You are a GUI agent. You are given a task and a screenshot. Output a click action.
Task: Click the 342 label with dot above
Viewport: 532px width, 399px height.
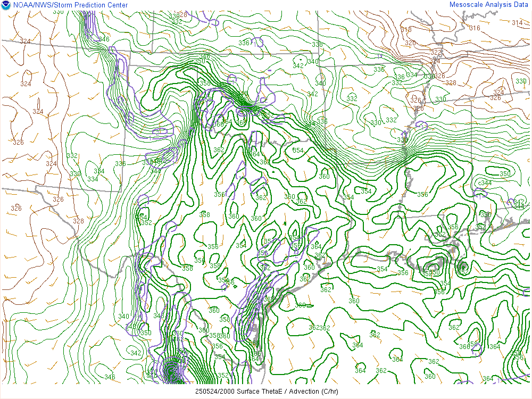(298, 65)
